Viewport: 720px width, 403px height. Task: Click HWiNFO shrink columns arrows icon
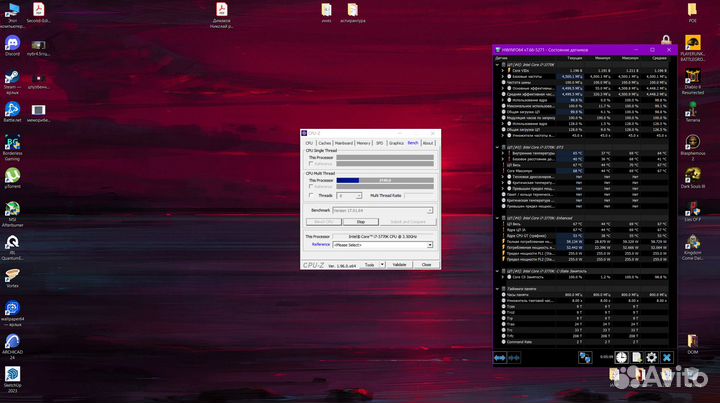pyautogui.click(x=514, y=358)
